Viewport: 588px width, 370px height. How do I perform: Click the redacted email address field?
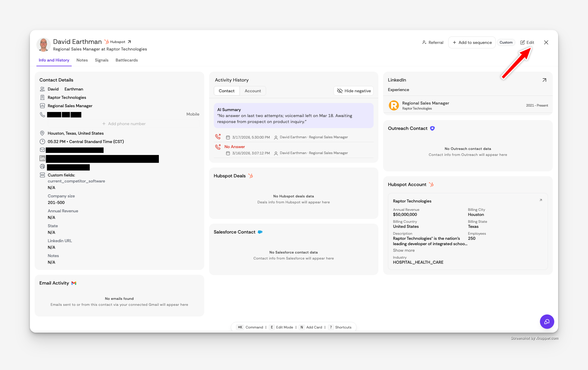(75, 150)
